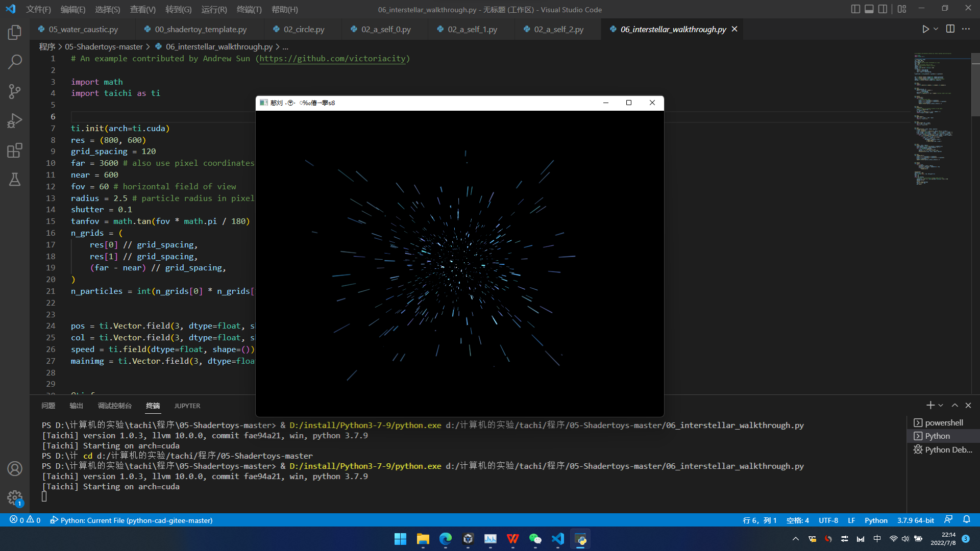Click the Run Python File play icon
Image resolution: width=980 pixels, height=551 pixels.
pos(925,29)
